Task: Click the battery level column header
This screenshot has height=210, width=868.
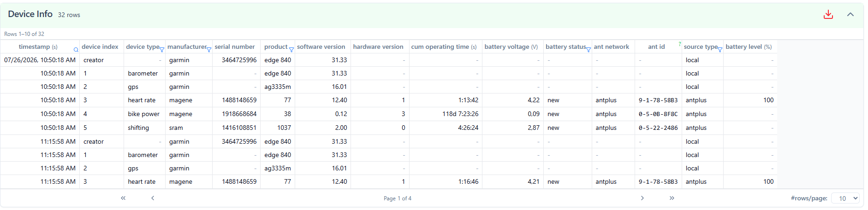Action: pyautogui.click(x=749, y=47)
